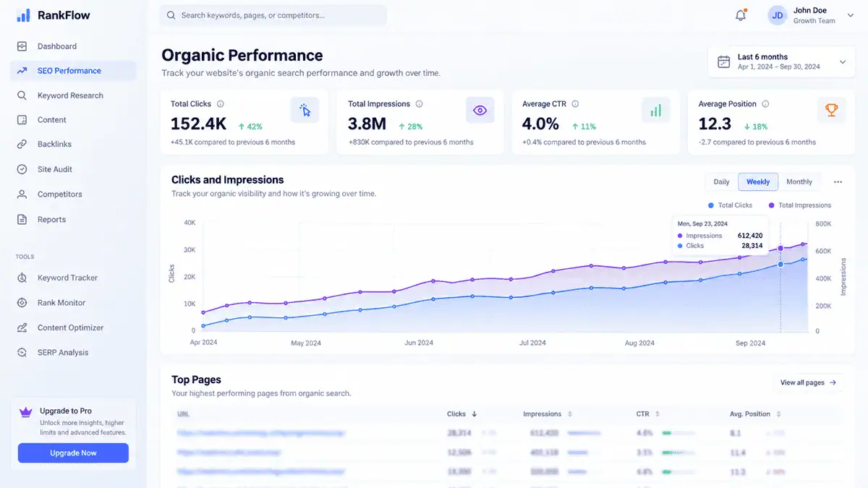Click the Backlinks chain icon
Image resolution: width=868 pixels, height=488 pixels.
[x=22, y=145]
